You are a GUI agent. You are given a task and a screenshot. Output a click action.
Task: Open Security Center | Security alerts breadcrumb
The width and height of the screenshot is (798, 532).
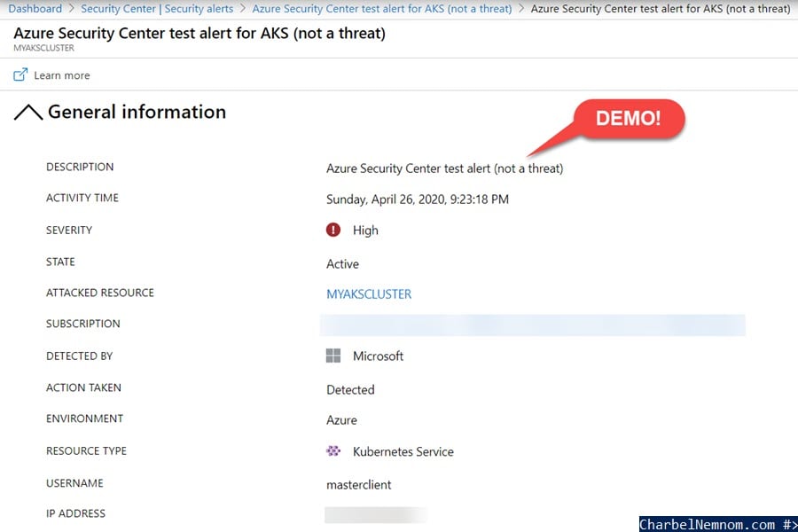click(157, 9)
